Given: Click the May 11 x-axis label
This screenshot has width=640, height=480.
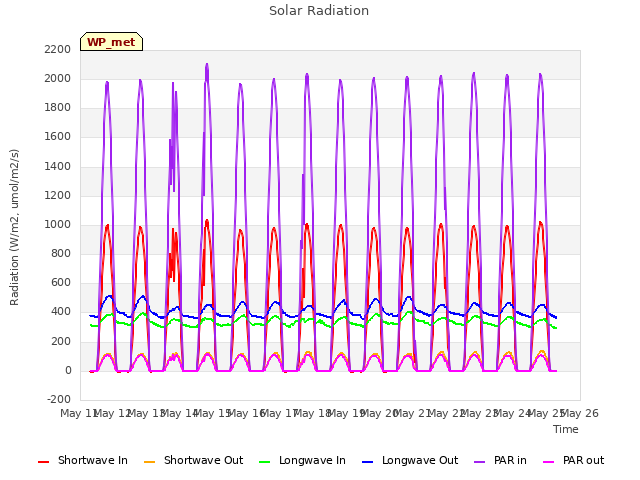Looking at the screenshot, I should [x=78, y=413].
